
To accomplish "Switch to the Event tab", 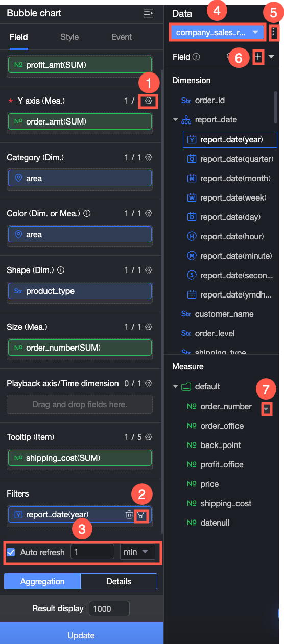I will [122, 37].
